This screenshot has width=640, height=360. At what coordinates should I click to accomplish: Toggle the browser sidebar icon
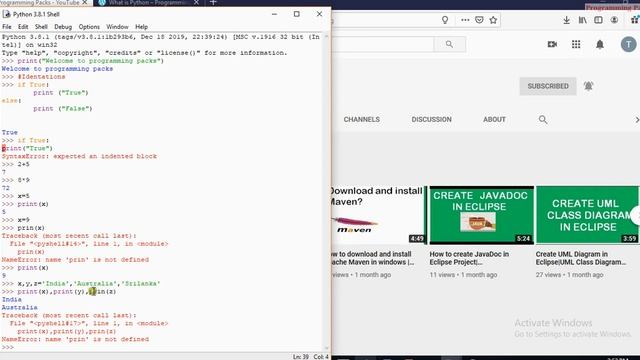tap(598, 20)
